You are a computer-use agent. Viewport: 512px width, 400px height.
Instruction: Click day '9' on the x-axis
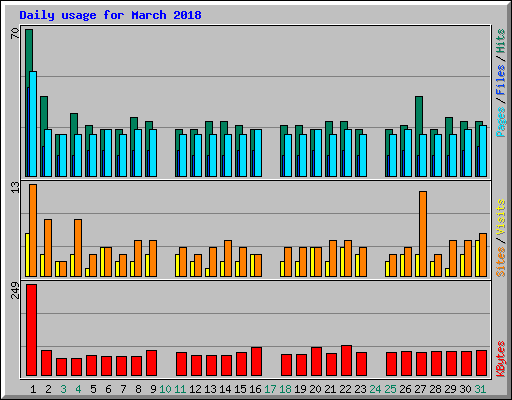coord(153,389)
